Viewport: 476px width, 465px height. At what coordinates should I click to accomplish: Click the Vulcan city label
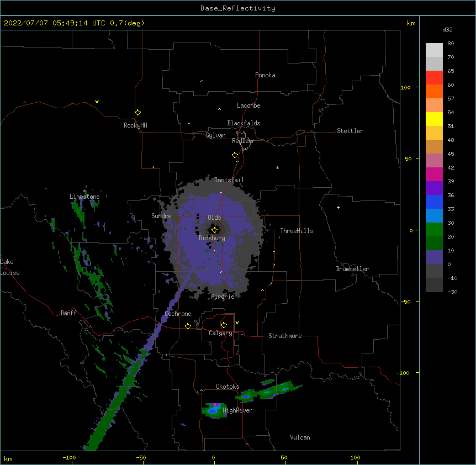pos(300,437)
